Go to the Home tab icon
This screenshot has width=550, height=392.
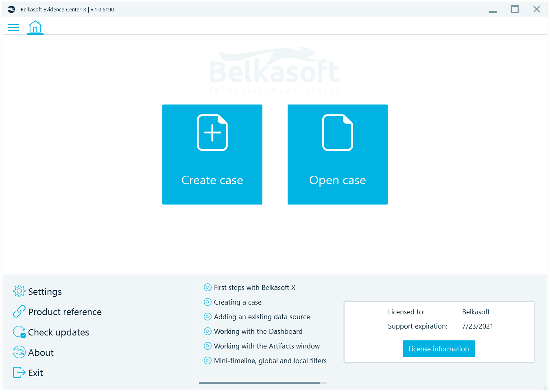pyautogui.click(x=35, y=27)
